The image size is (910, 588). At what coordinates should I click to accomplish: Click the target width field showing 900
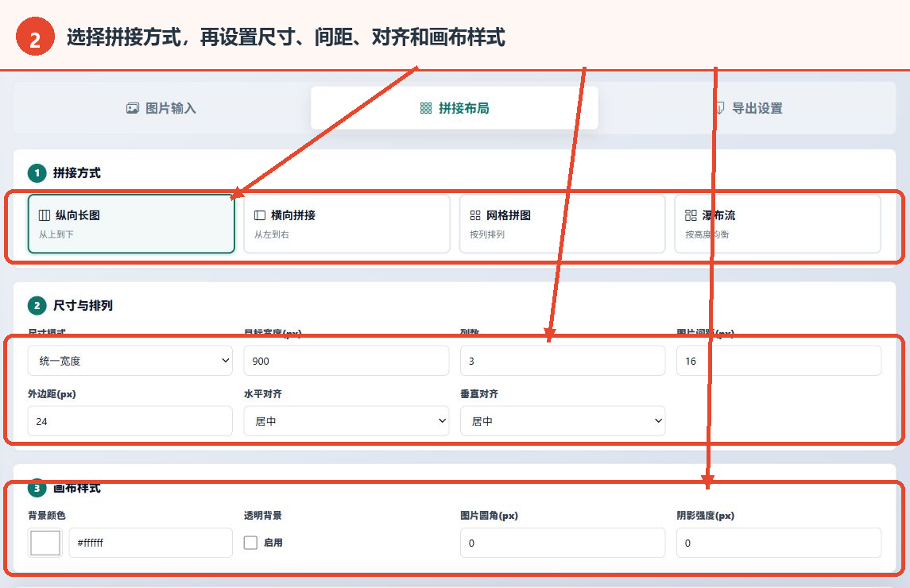(347, 361)
